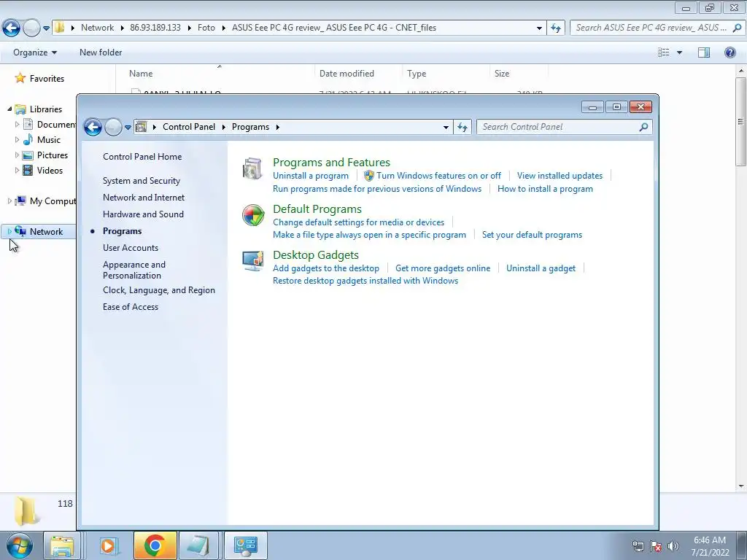The height and width of the screenshot is (560, 747).
Task: Expand the My Computer tree node
Action: (9, 201)
